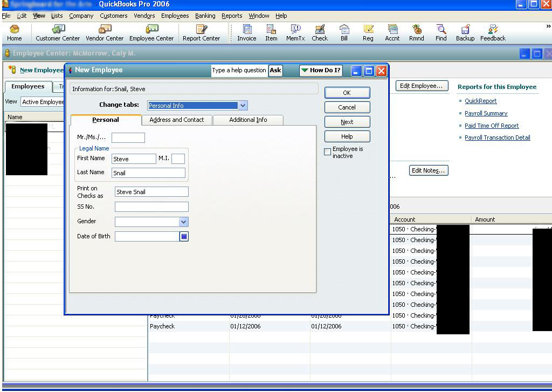Open the Date of Birth calendar picker
552x392 pixels.
coord(184,236)
